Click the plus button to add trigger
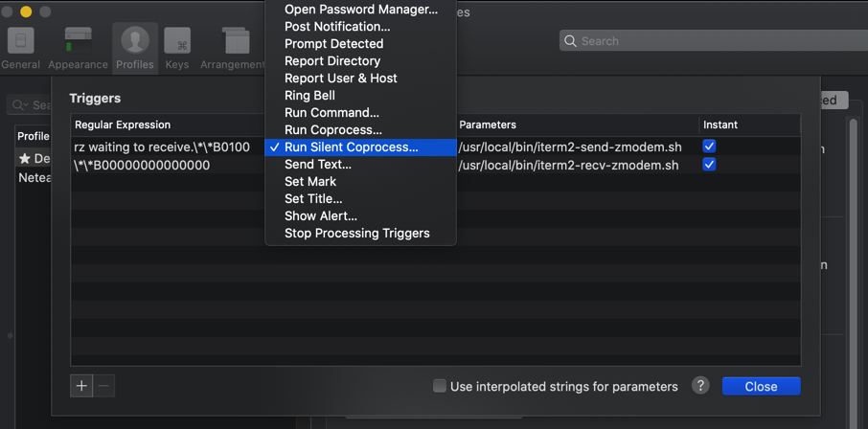The height and width of the screenshot is (429, 868). 81,386
